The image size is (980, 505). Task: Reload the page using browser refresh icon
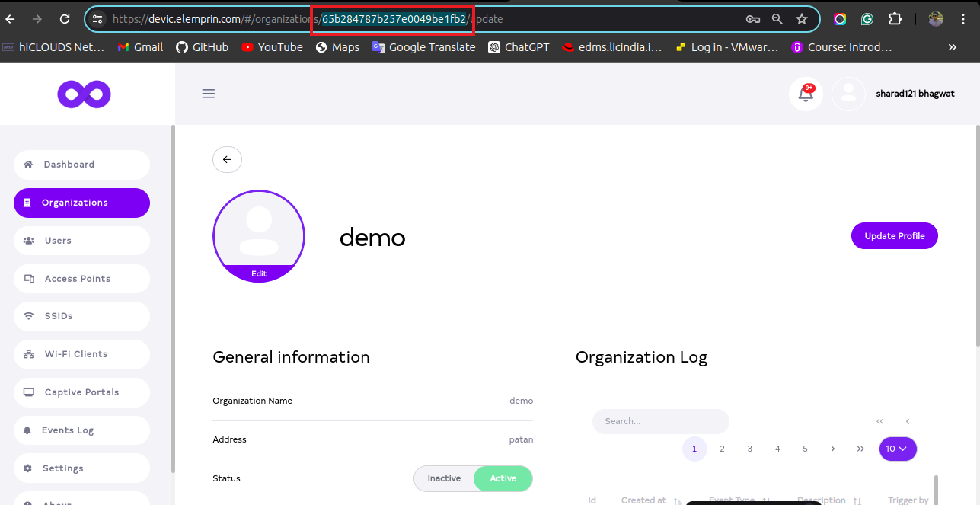click(65, 19)
